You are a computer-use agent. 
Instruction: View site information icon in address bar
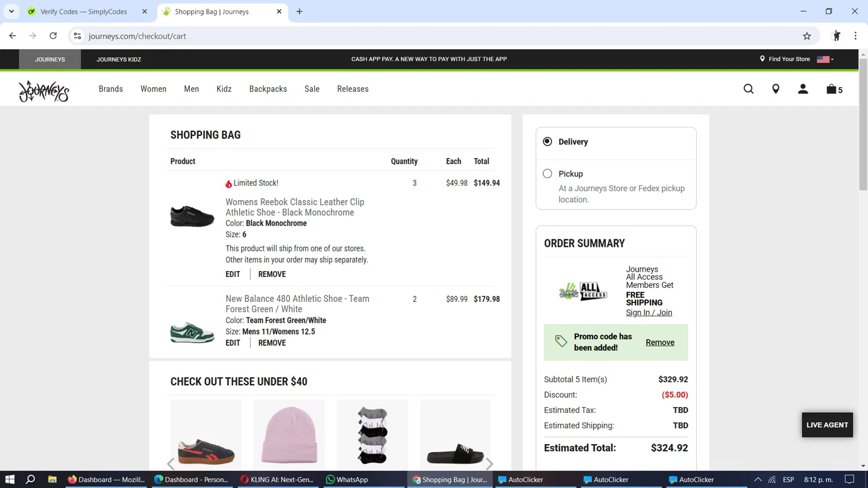point(77,36)
